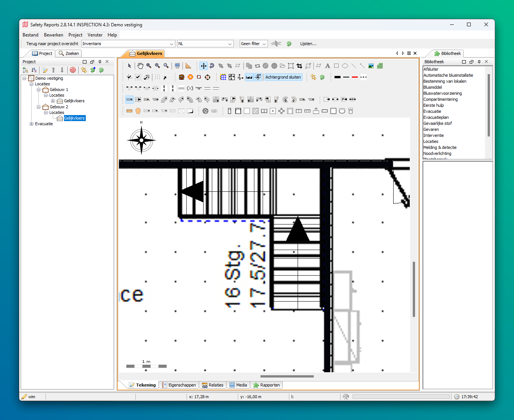Expand the Evacuatie tree node
514x420 pixels.
(32, 124)
